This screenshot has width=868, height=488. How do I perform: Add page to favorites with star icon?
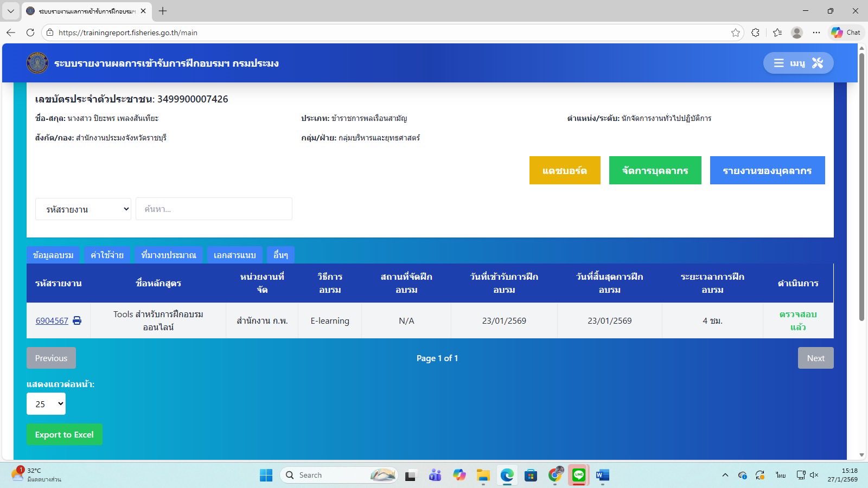click(x=735, y=33)
